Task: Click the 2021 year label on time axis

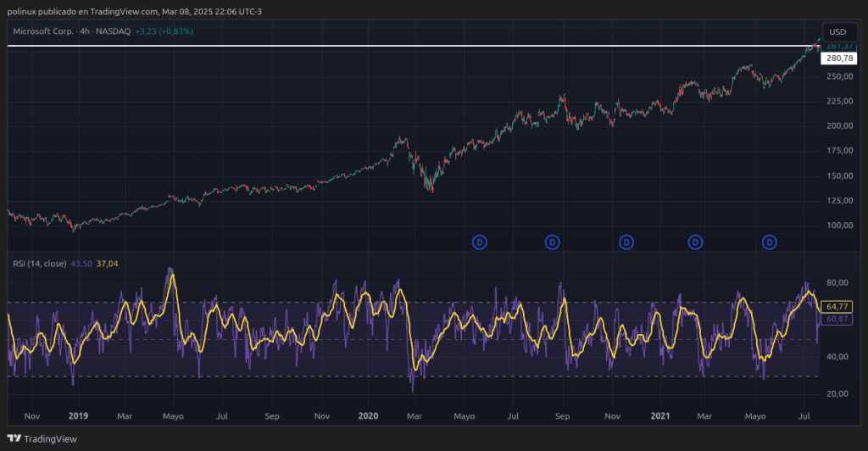Action: (x=660, y=416)
